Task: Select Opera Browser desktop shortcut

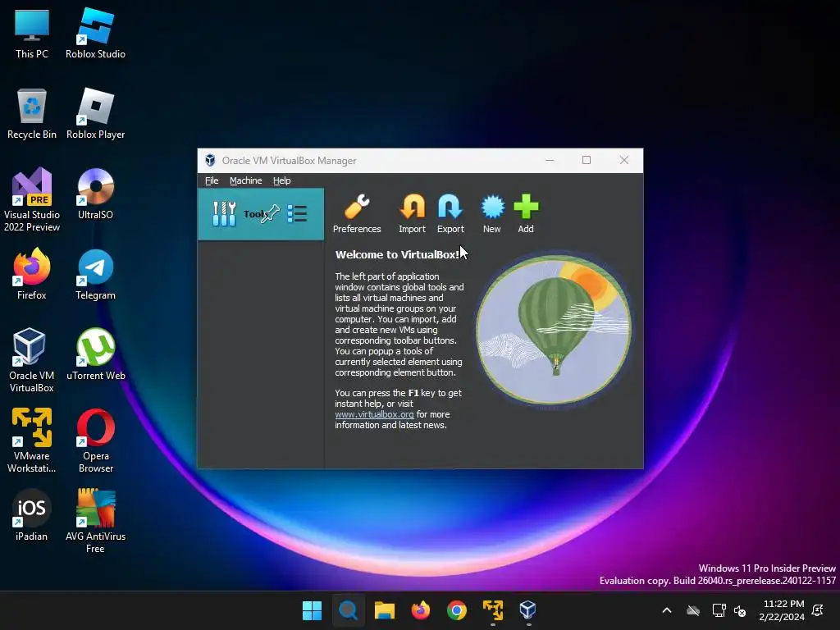Action: click(x=95, y=441)
